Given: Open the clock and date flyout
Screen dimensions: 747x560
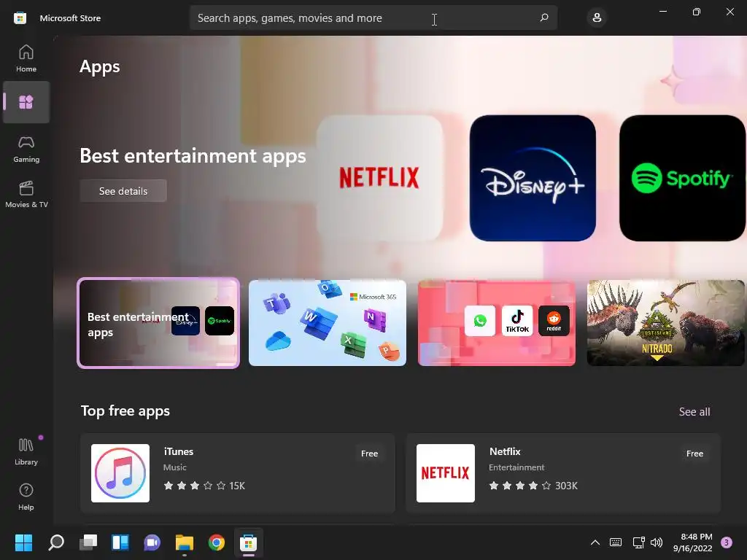Looking at the screenshot, I should point(693,542).
